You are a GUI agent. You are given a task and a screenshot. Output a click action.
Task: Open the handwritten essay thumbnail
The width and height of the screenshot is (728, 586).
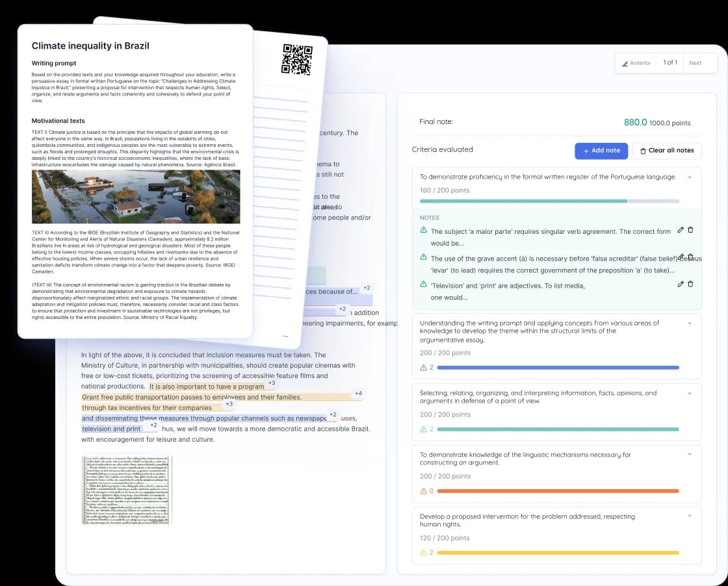tap(127, 489)
